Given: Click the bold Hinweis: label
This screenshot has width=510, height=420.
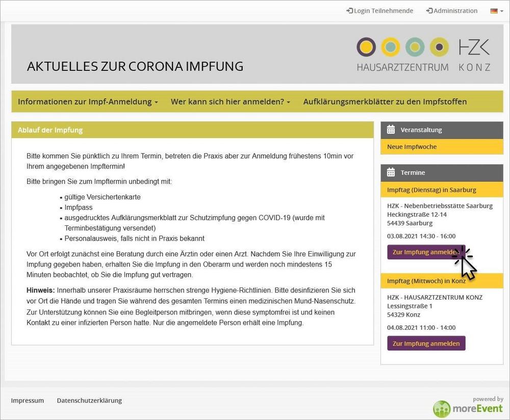Looking at the screenshot, I should 41,290.
